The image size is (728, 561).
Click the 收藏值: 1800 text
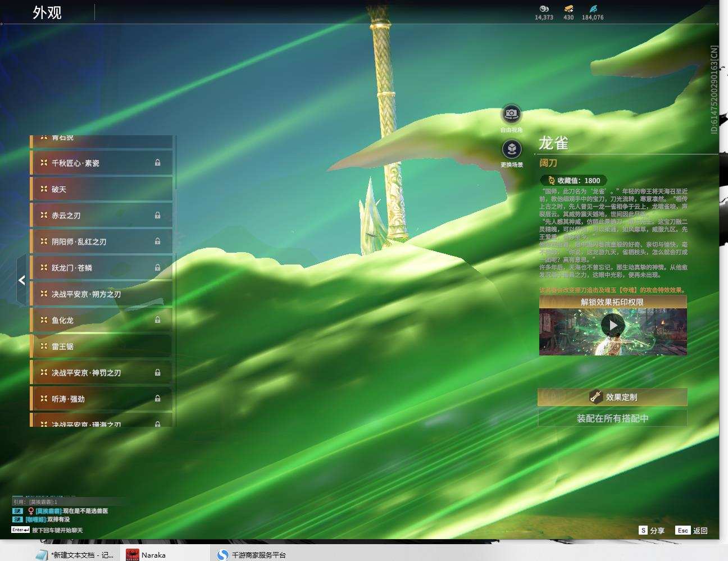(579, 180)
